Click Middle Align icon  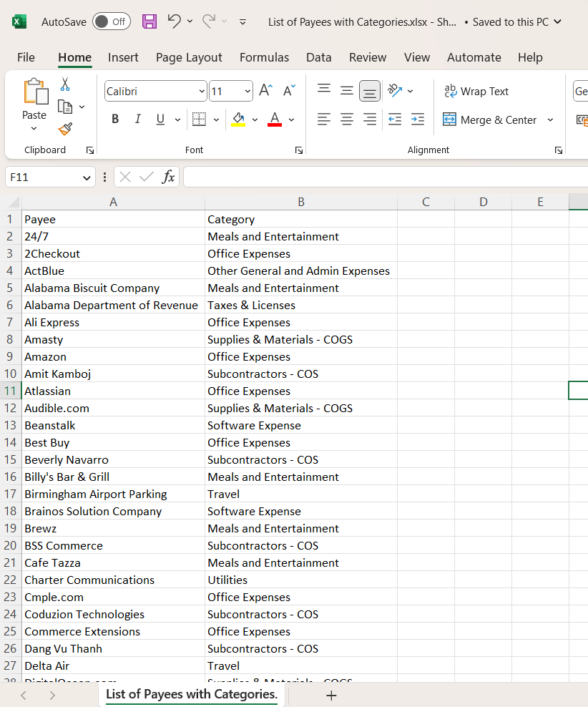point(346,90)
